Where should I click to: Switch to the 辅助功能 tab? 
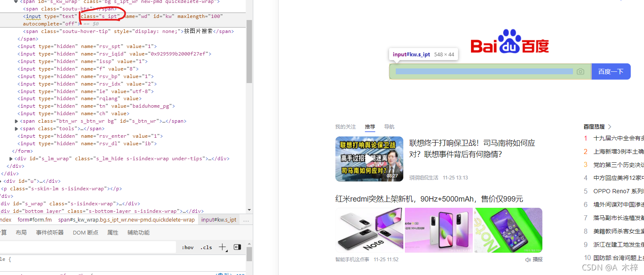(138, 232)
